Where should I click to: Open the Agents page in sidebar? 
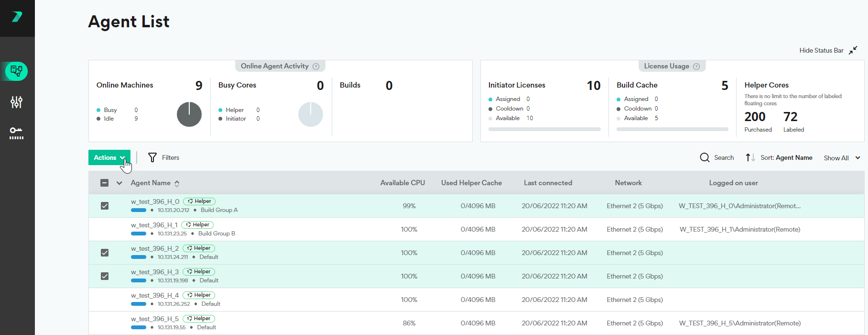tap(17, 71)
